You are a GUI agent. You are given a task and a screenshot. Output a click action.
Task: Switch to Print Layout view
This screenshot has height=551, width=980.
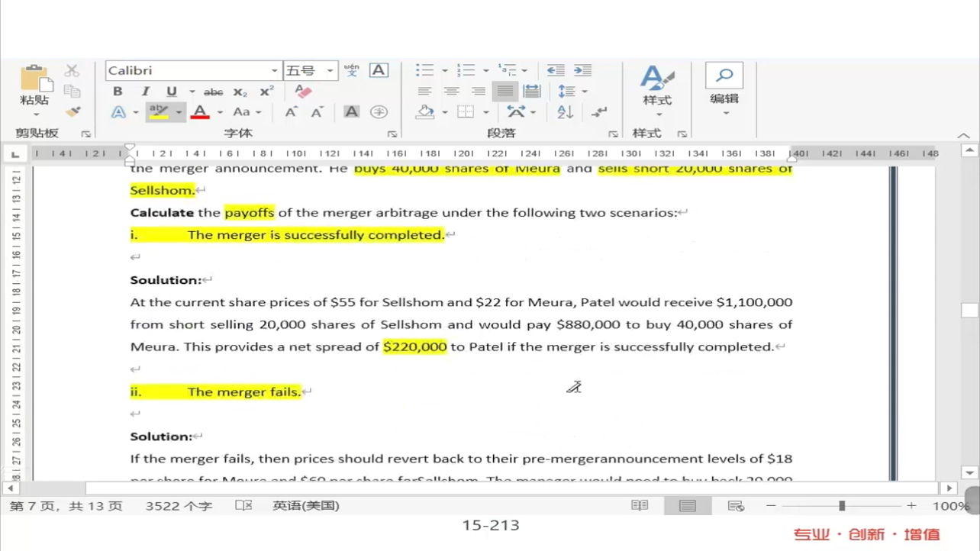click(688, 505)
